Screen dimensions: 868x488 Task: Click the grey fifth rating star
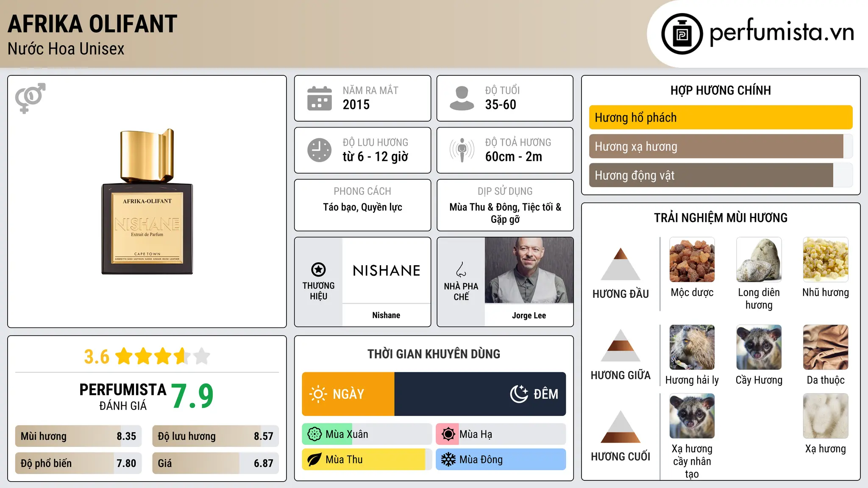coord(202,356)
